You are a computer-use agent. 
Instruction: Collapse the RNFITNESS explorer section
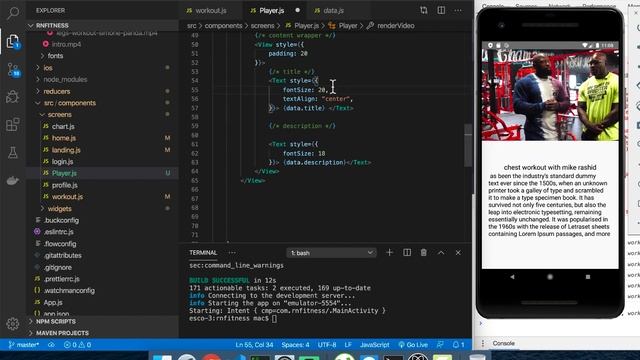(x=52, y=25)
